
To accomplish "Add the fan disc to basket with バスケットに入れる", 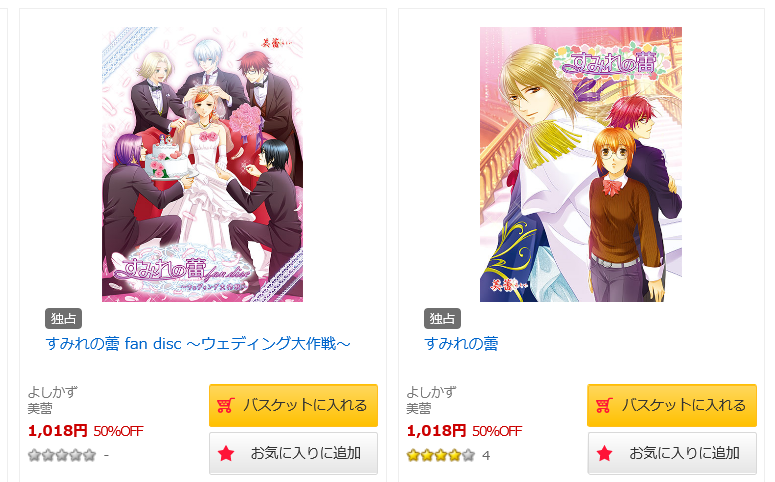I will (x=294, y=405).
